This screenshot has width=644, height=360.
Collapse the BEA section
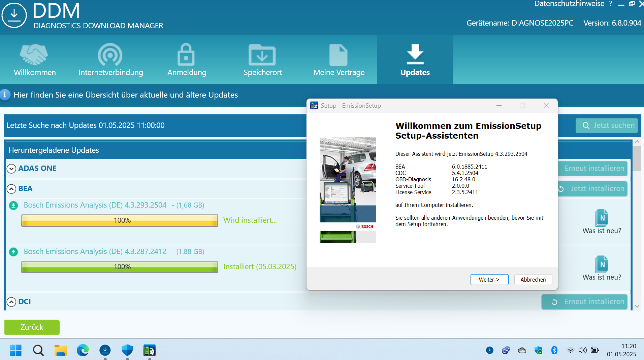tap(11, 189)
